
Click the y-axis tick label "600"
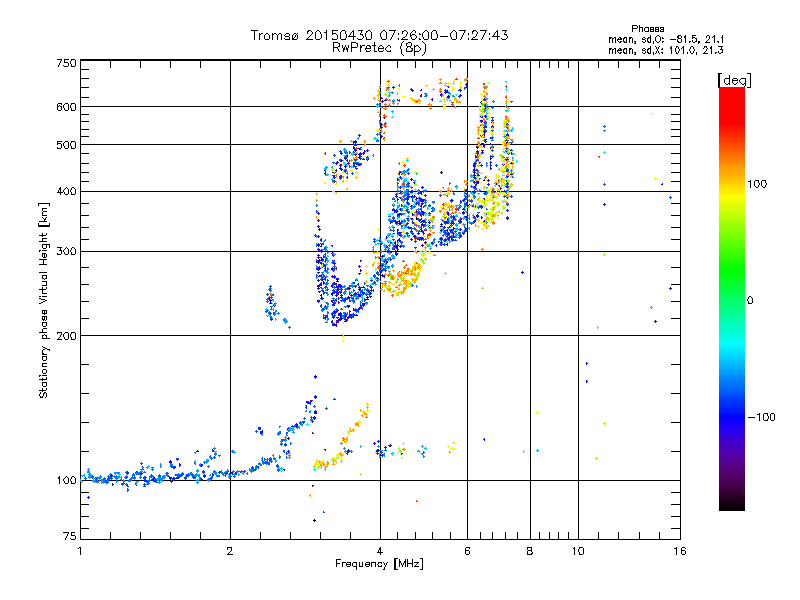[x=67, y=107]
